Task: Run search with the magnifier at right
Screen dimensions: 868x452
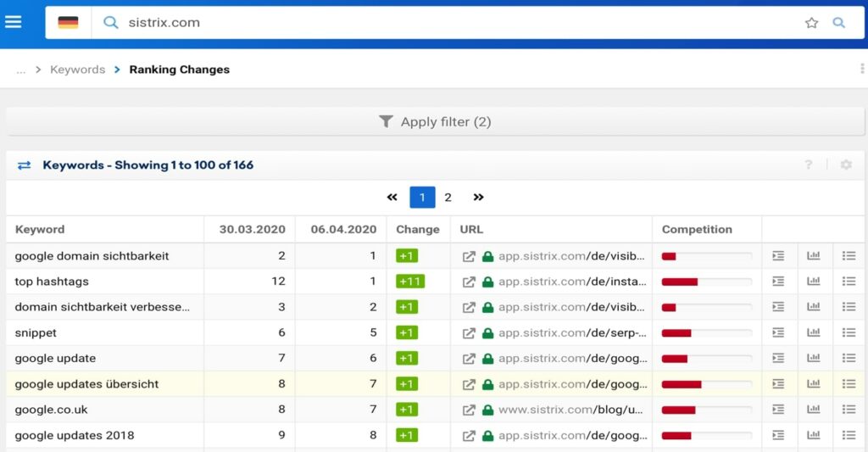Action: point(839,23)
